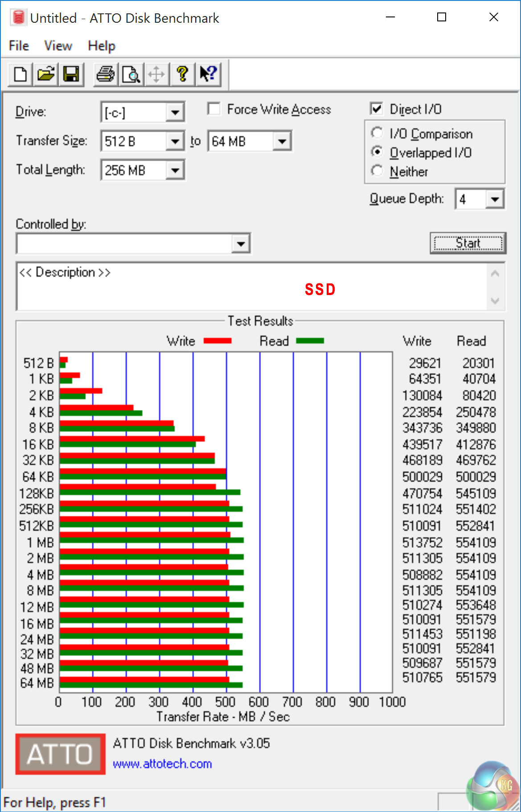Open the View menu
Image resolution: width=521 pixels, height=812 pixels.
(x=58, y=46)
